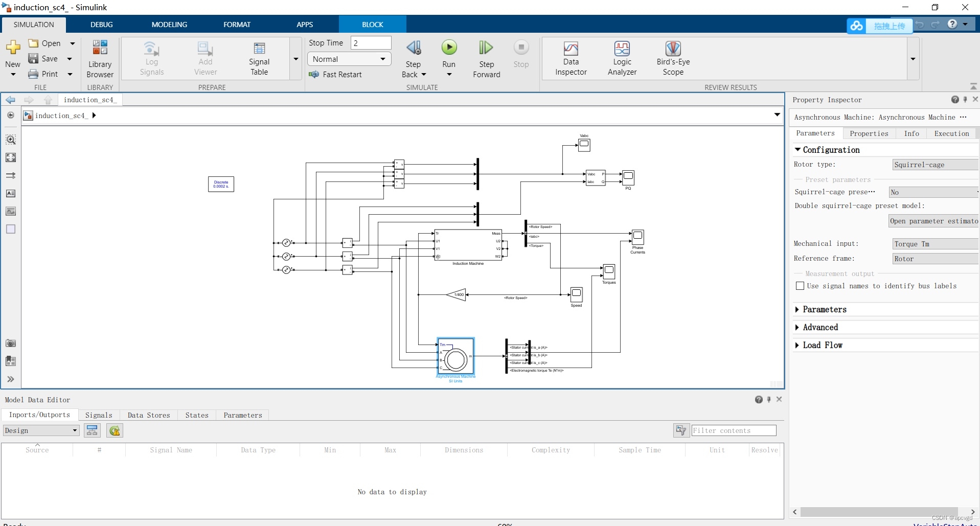Screen dimensions: 980x526
Task: Collapse the Configuration section
Action: pyautogui.click(x=797, y=150)
